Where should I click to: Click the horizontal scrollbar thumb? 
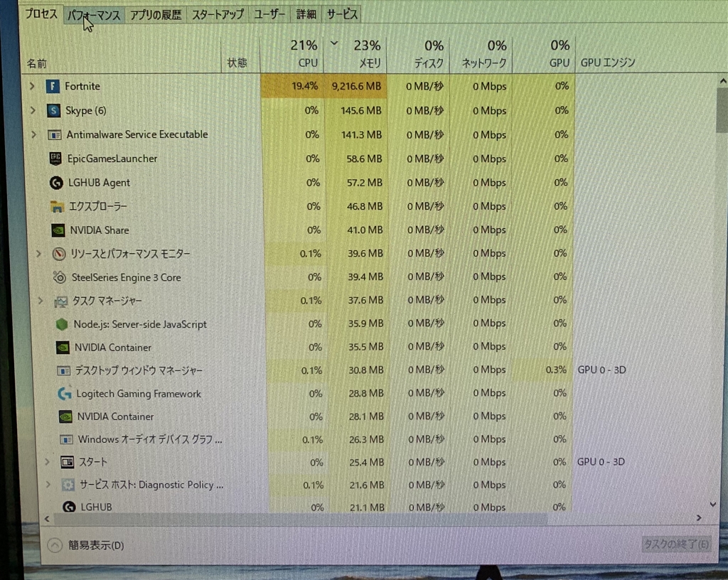tap(301, 519)
